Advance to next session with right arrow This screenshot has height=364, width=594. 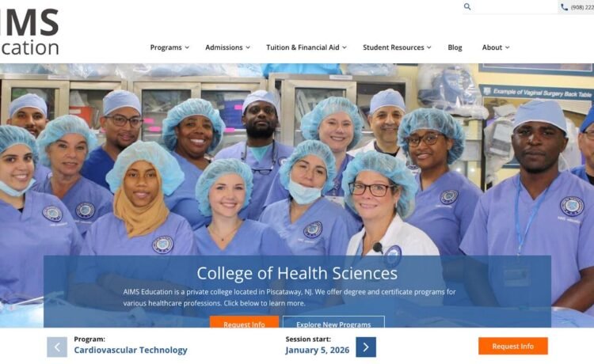tap(366, 347)
